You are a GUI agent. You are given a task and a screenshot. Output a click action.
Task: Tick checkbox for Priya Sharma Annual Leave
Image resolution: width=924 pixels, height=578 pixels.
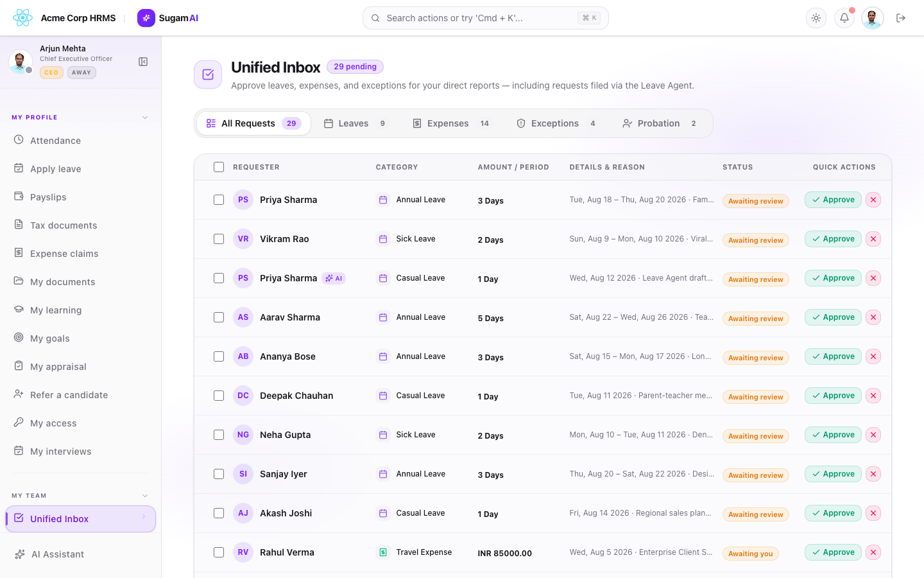tap(219, 200)
